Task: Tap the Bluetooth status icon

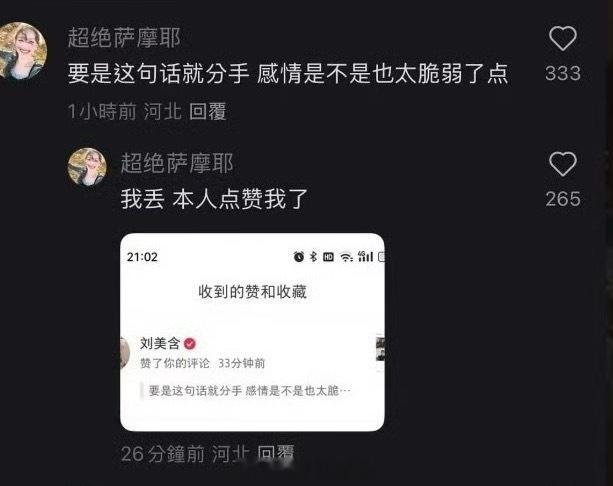Action: 313,256
